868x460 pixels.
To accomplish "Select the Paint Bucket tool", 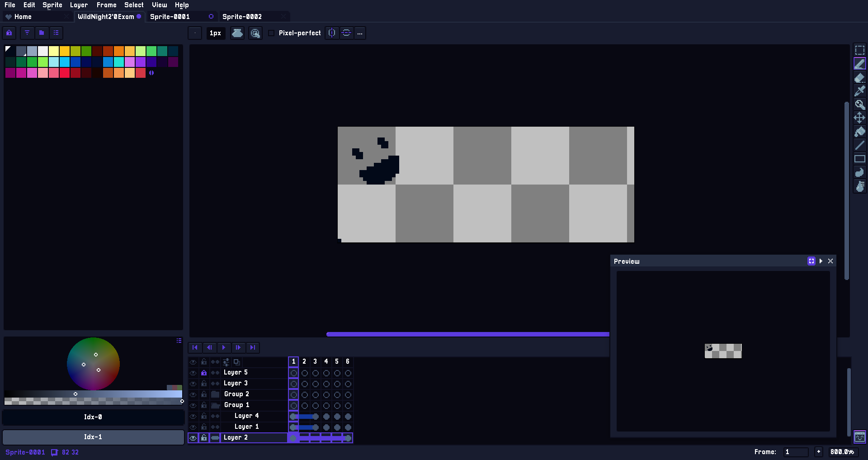I will click(x=859, y=132).
